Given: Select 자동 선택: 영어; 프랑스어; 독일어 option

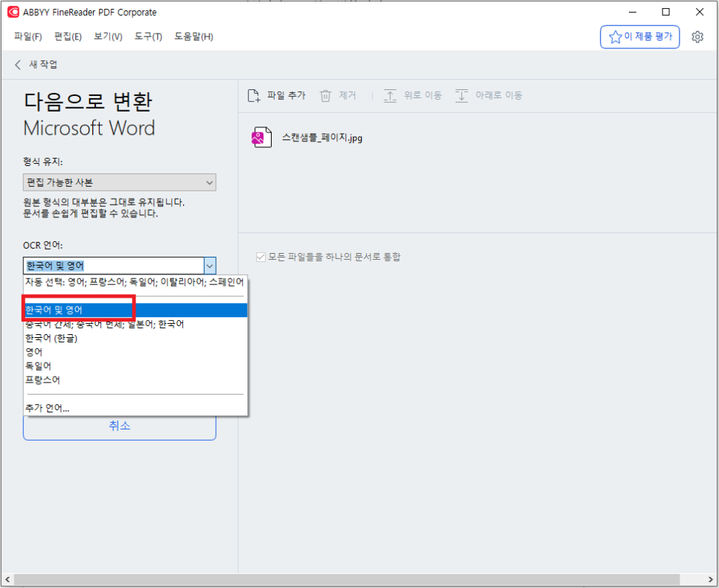Looking at the screenshot, I should (x=135, y=282).
